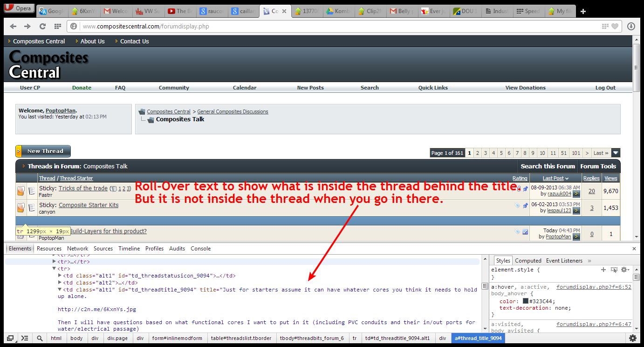The height and width of the screenshot is (347, 644).
Task: Click the browser Reload button
Action: [42, 27]
